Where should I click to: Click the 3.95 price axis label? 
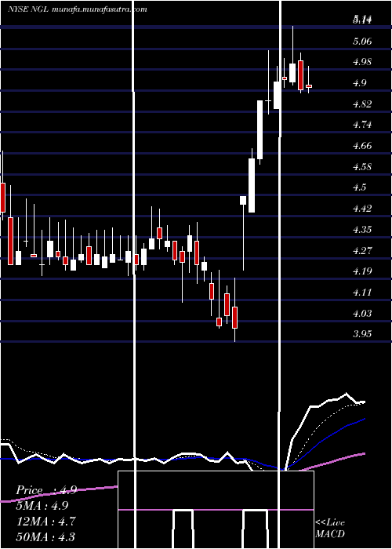(362, 333)
